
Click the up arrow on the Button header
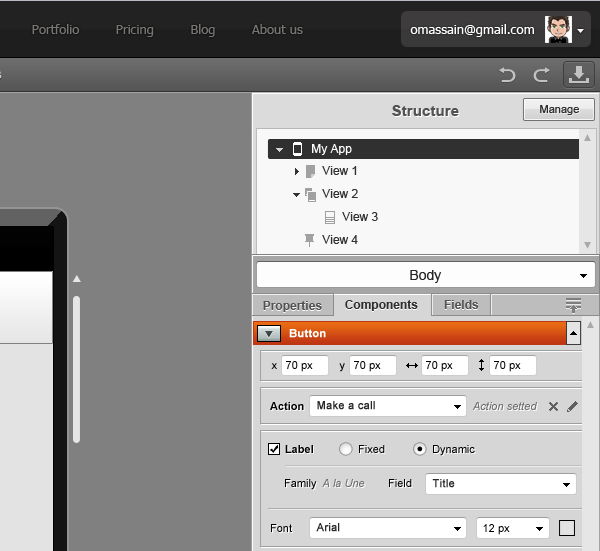coord(573,333)
